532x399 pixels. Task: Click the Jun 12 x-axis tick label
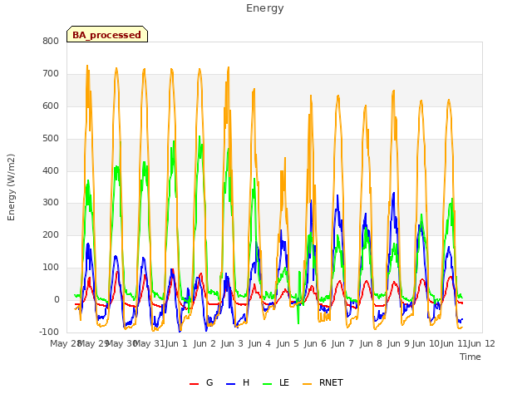[481, 343]
